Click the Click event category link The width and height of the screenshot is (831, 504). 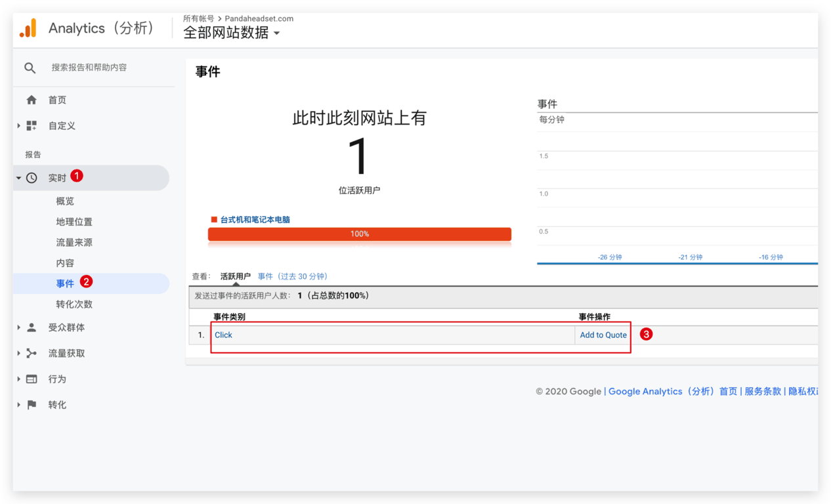pyautogui.click(x=223, y=335)
